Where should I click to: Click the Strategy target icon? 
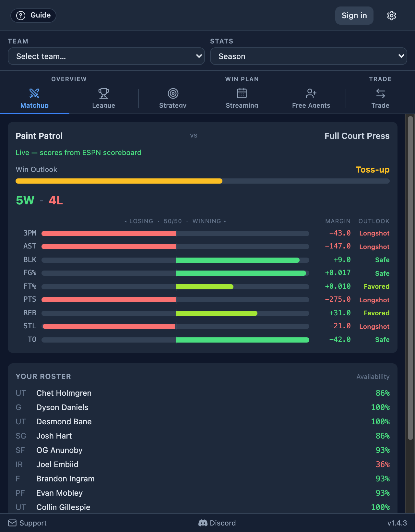click(x=173, y=93)
